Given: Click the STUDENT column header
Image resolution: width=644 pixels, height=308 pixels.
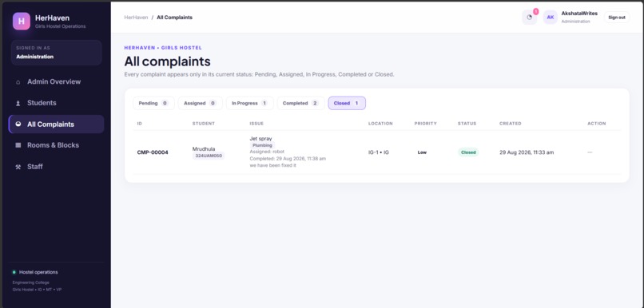Looking at the screenshot, I should tap(204, 124).
